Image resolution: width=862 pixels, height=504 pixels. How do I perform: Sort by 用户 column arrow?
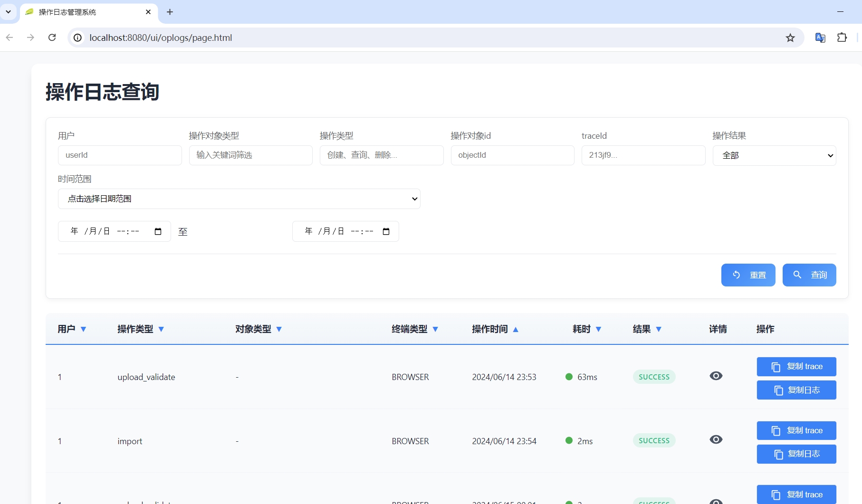[84, 329]
